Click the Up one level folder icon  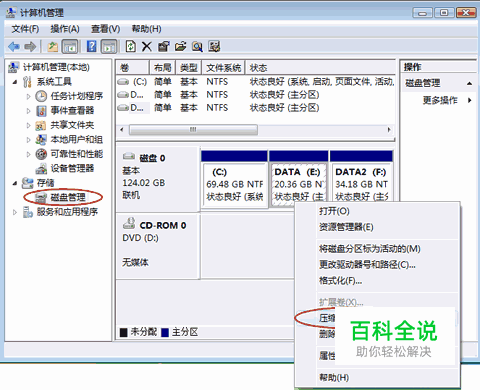[x=52, y=47]
